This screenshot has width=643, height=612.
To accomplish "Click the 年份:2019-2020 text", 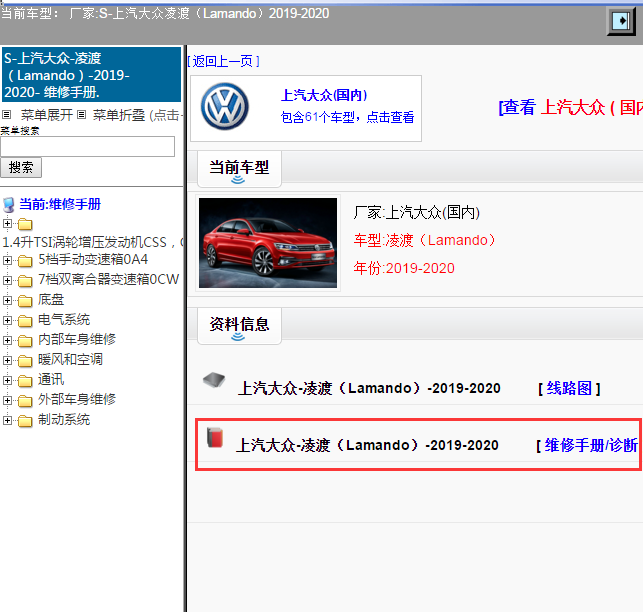I will point(404,268).
